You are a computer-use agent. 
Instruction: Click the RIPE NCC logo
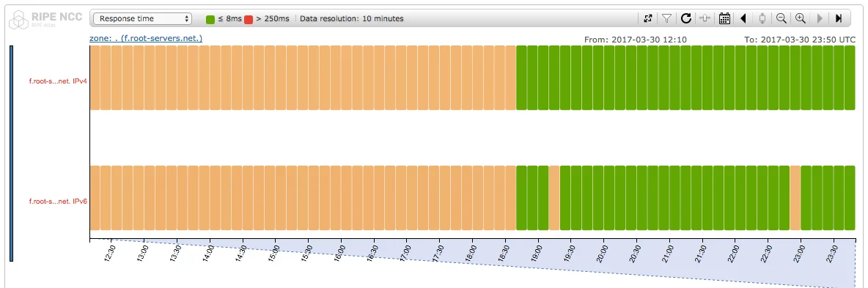point(45,19)
